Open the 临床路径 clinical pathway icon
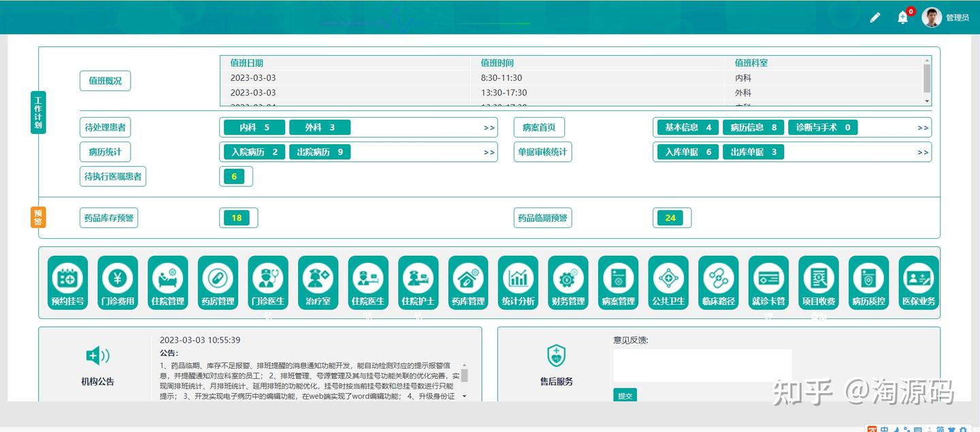The width and height of the screenshot is (980, 432). [x=718, y=282]
